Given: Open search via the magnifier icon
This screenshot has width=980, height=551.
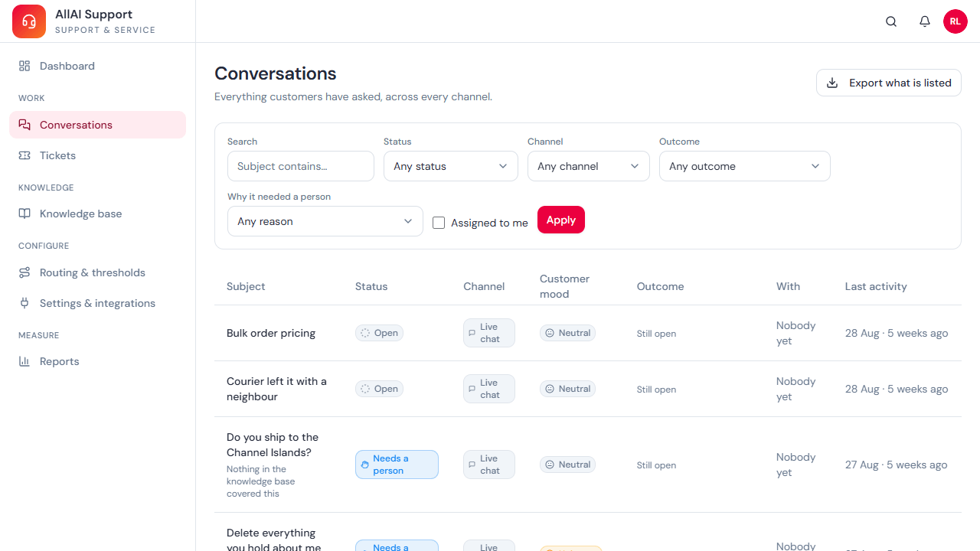Looking at the screenshot, I should point(891,21).
